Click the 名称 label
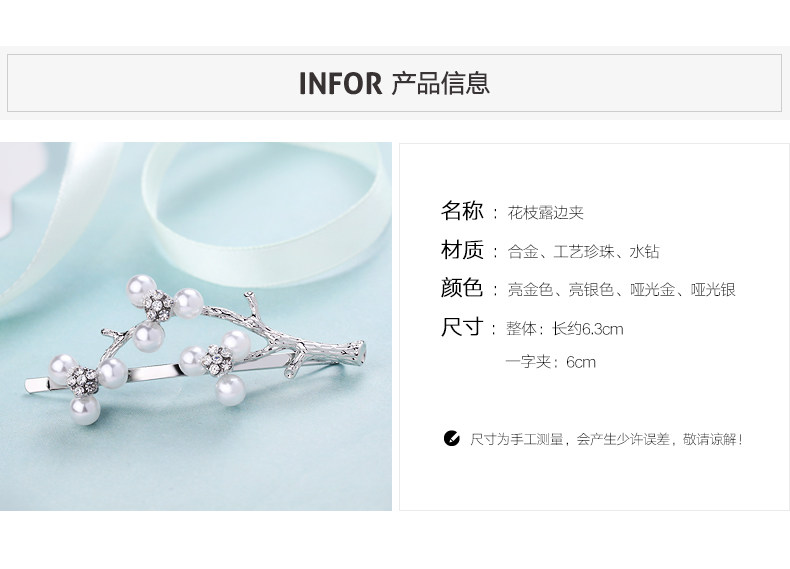 tap(462, 211)
